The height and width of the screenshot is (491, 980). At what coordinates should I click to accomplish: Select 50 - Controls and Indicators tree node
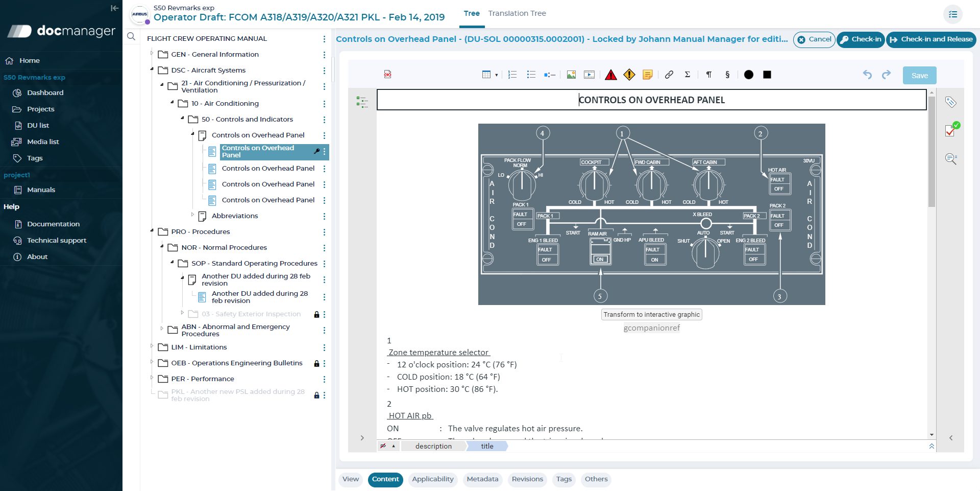(x=247, y=120)
